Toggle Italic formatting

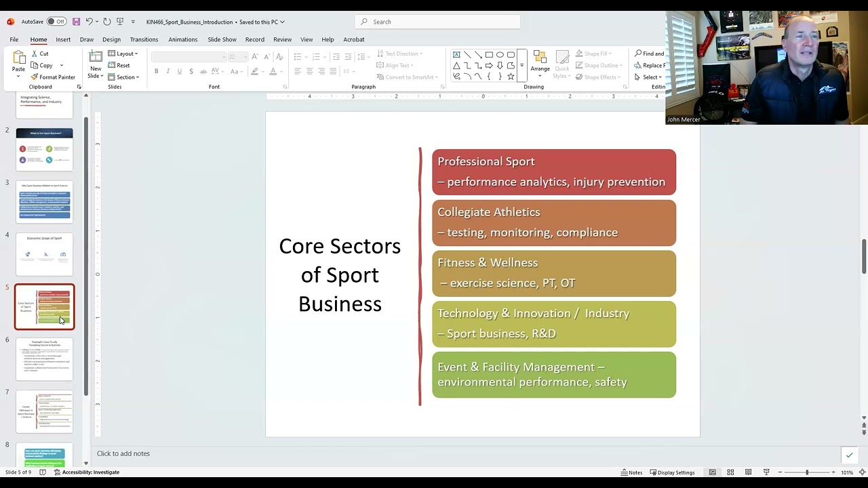click(168, 71)
